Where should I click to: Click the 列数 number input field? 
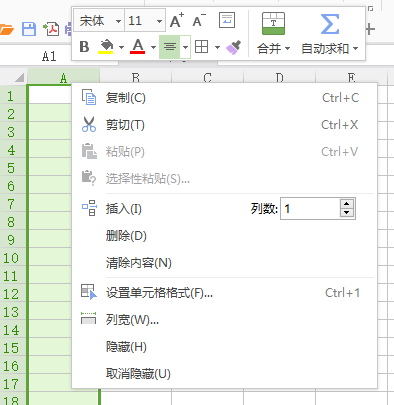point(310,209)
